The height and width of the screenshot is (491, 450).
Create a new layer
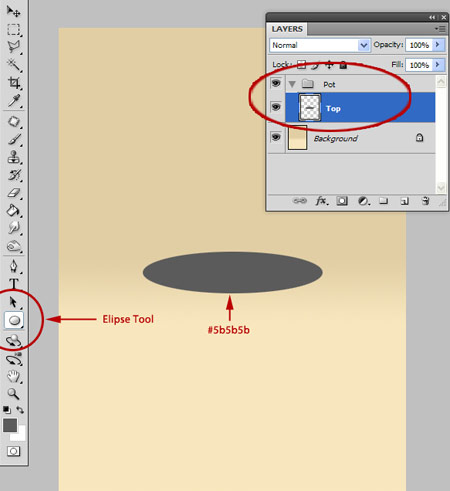click(x=404, y=201)
